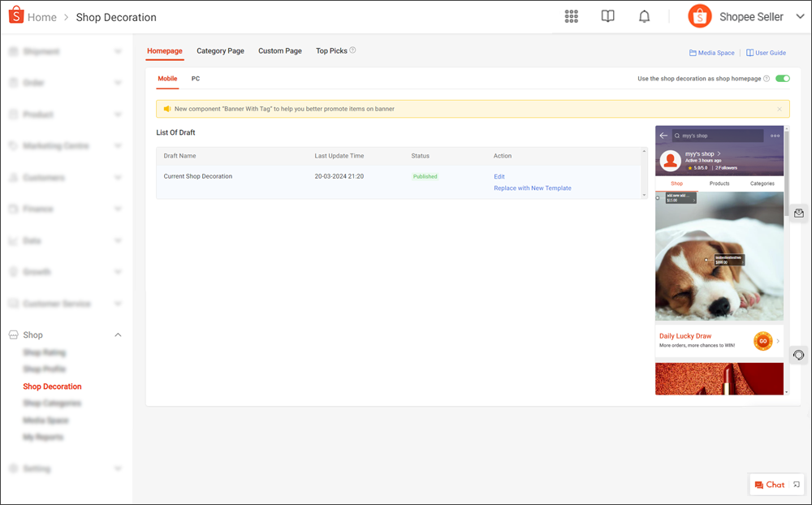Click the sleeping puppy banner image
812x505 pixels.
click(719, 257)
